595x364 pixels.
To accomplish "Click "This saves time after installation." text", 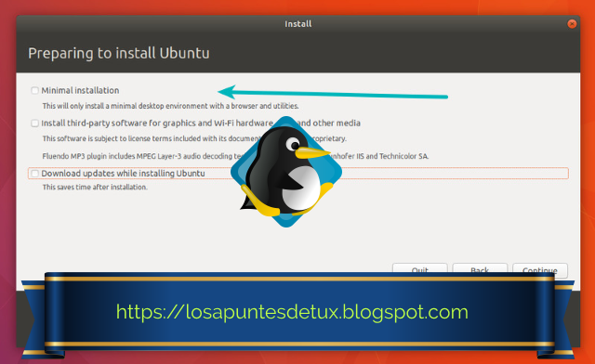I will 95,187.
